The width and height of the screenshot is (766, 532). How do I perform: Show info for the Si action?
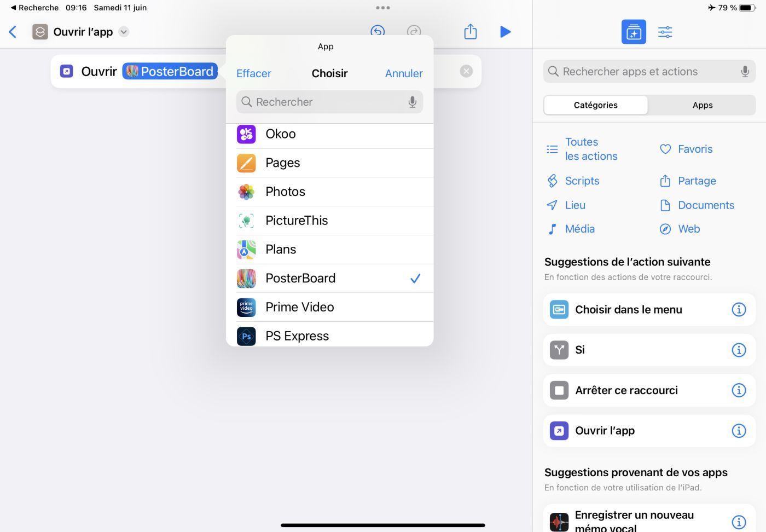click(739, 350)
